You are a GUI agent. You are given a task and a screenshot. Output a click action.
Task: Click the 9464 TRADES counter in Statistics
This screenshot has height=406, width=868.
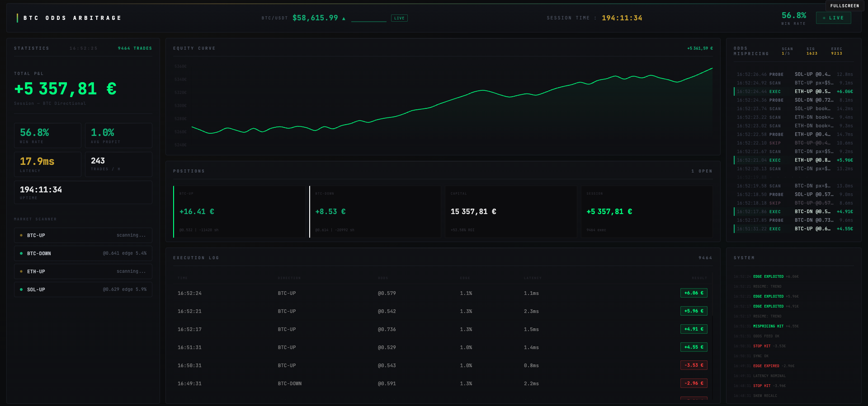tap(135, 48)
